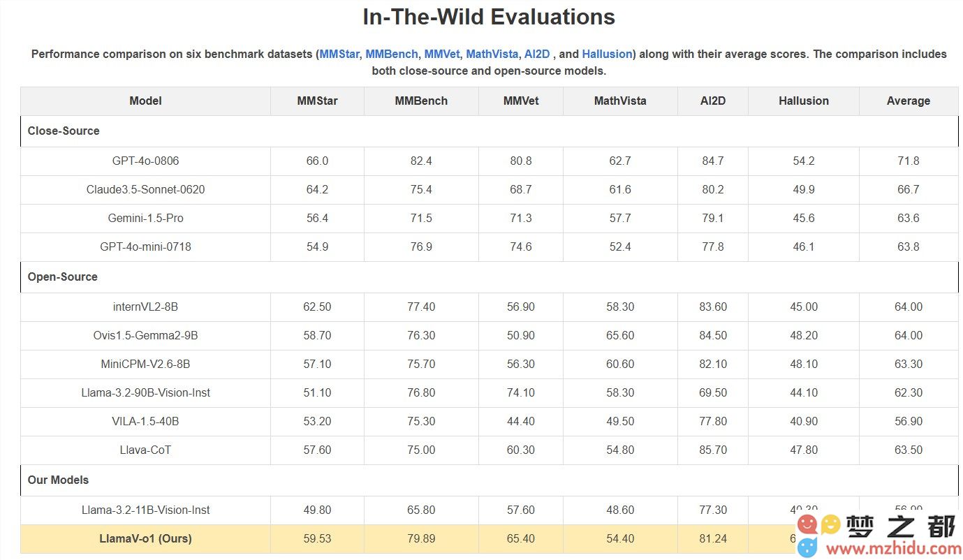Click Llava-CoT AI2D score 85.70
The image size is (963, 560).
tap(713, 450)
